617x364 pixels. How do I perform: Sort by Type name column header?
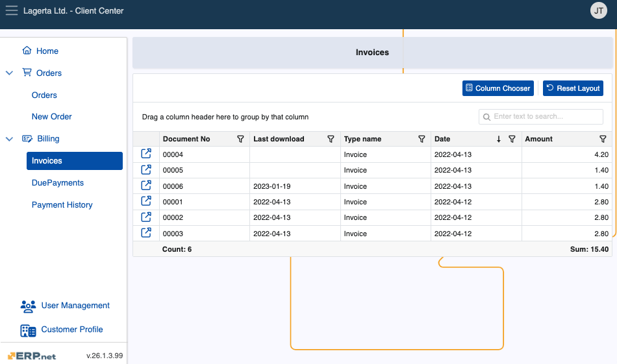tap(362, 139)
